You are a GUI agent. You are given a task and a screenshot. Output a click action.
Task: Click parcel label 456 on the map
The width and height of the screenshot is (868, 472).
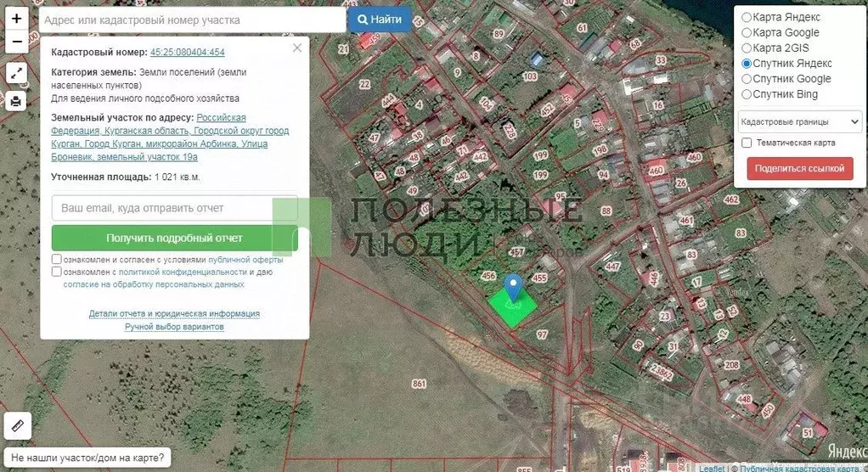(488, 276)
